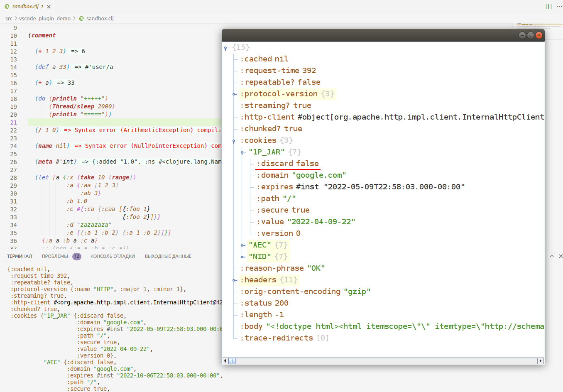Viewport: 563px width, 392px height.
Task: Click the (meta #'int) expression
Action: click(56, 162)
